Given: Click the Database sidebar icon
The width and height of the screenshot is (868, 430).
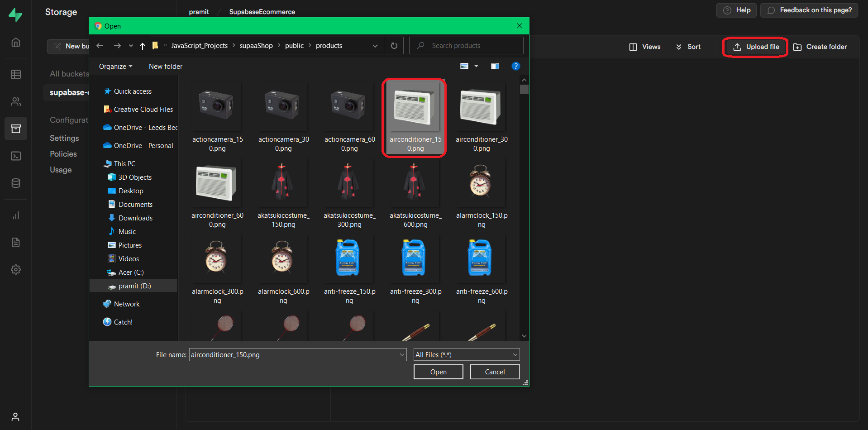Looking at the screenshot, I should pos(16,183).
